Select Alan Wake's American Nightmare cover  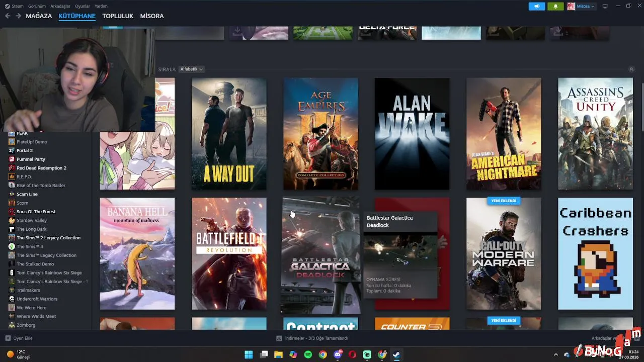click(504, 134)
